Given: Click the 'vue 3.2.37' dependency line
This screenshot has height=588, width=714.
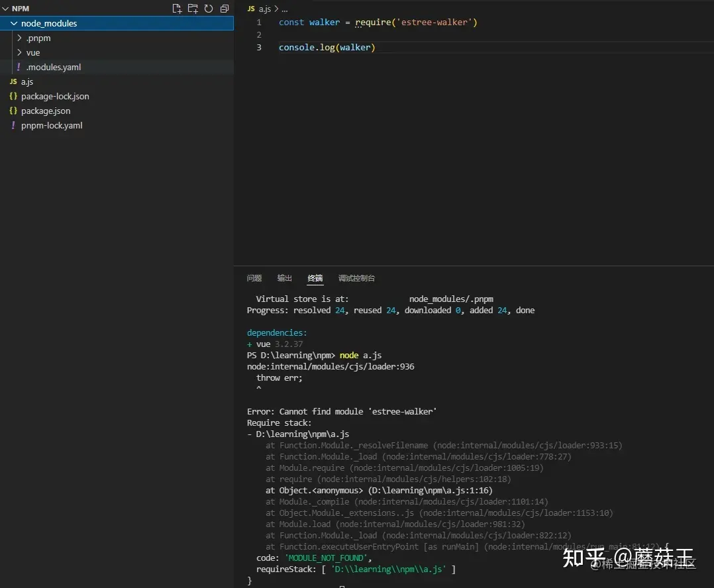Looking at the screenshot, I should pos(275,344).
